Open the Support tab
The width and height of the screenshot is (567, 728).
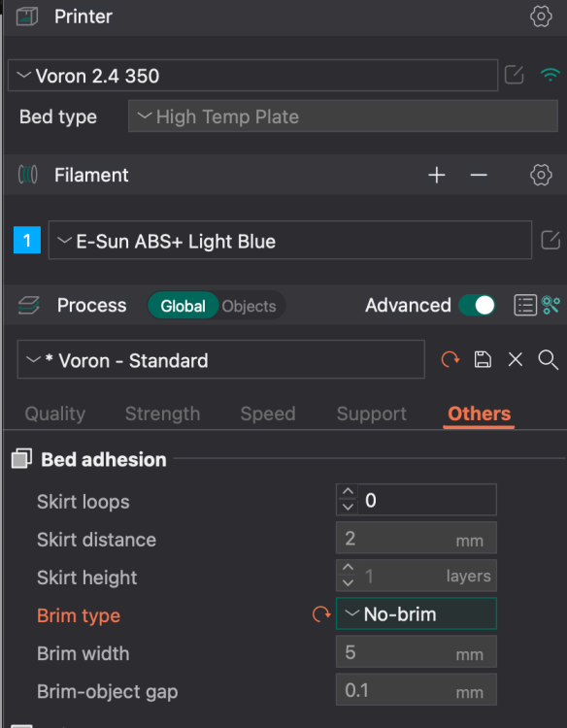coord(372,414)
